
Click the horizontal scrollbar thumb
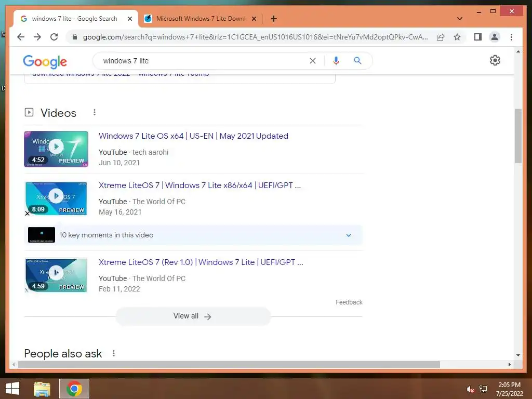click(x=229, y=364)
